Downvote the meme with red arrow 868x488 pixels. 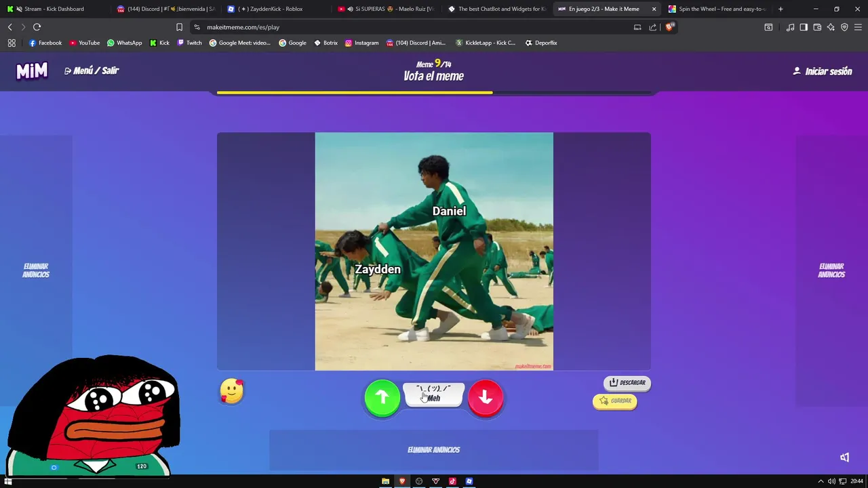pos(486,398)
